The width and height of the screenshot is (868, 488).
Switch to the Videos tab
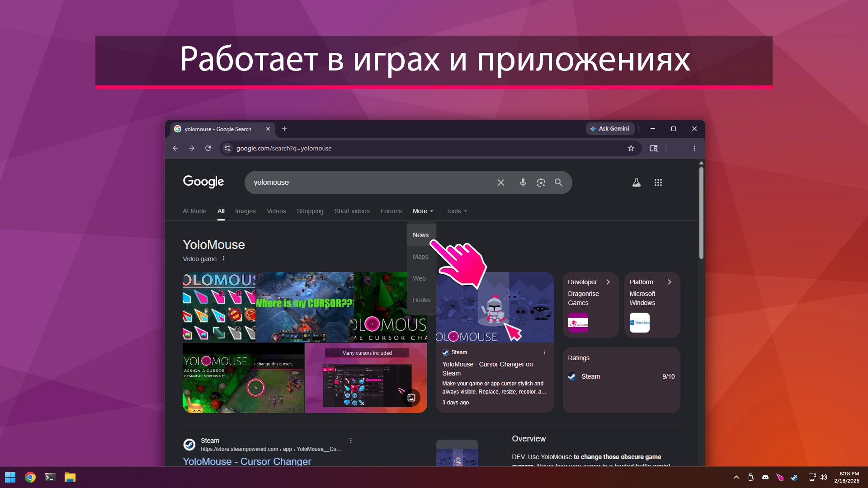pos(276,211)
